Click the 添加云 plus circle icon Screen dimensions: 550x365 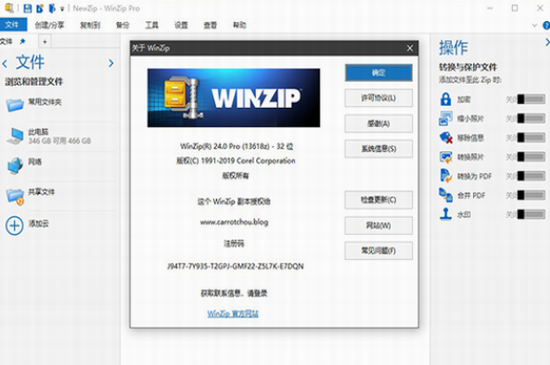click(x=14, y=225)
